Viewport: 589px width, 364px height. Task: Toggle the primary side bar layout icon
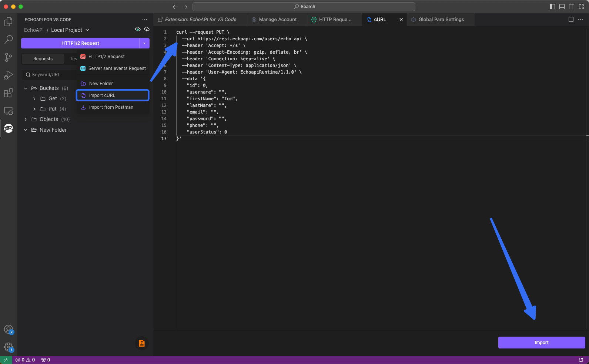(552, 7)
